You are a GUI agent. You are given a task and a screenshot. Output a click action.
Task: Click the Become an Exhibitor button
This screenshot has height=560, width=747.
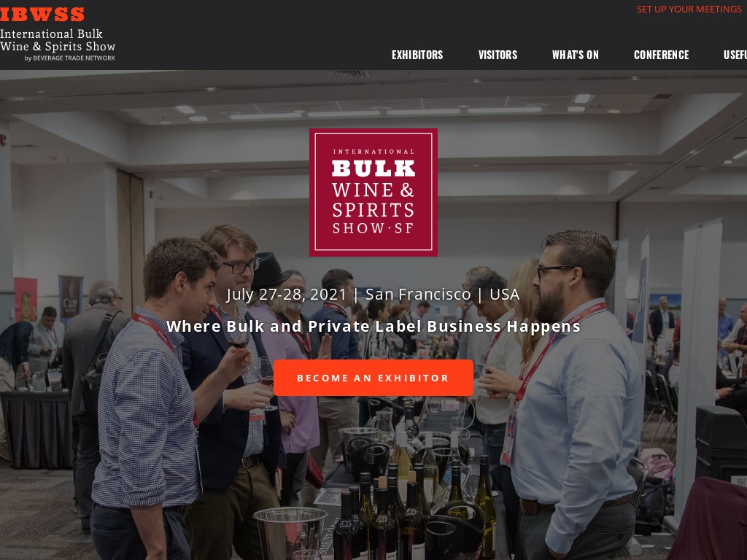[x=373, y=378]
